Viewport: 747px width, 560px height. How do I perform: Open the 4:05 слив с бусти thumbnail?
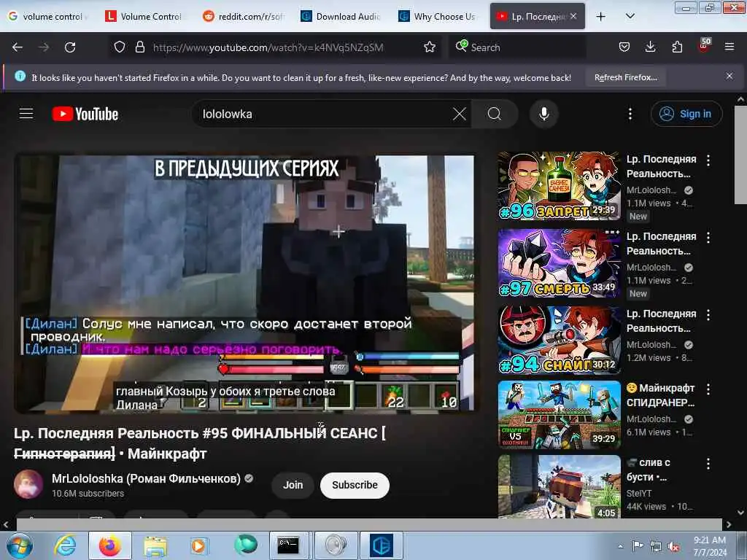[x=560, y=486]
